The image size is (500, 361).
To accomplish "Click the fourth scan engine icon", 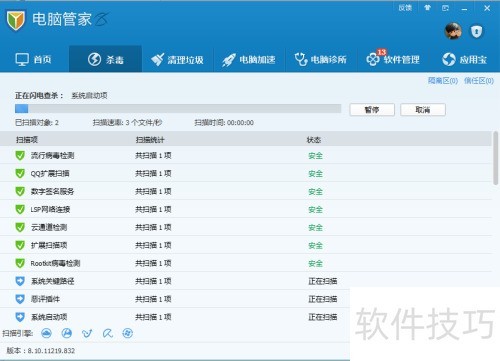I will [107, 333].
